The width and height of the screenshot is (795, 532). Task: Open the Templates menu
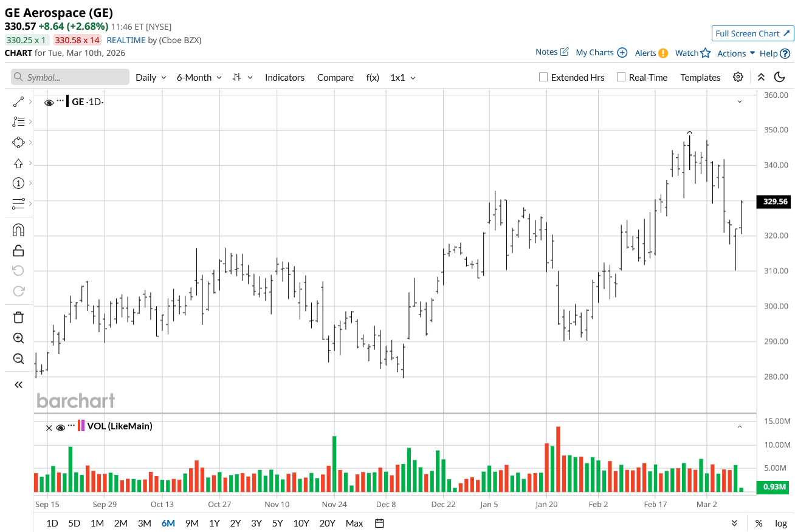[x=700, y=77]
